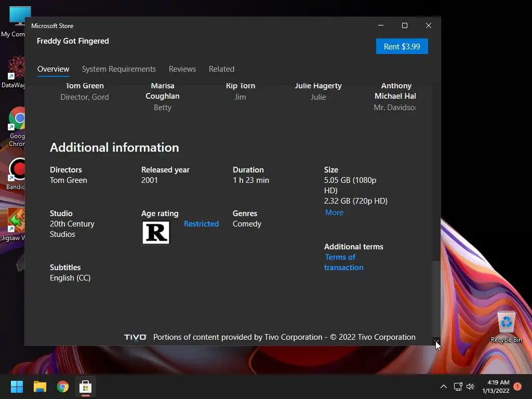Viewport: 532px width, 399px height.
Task: Open Recycle Bin on desktop
Action: (x=506, y=327)
